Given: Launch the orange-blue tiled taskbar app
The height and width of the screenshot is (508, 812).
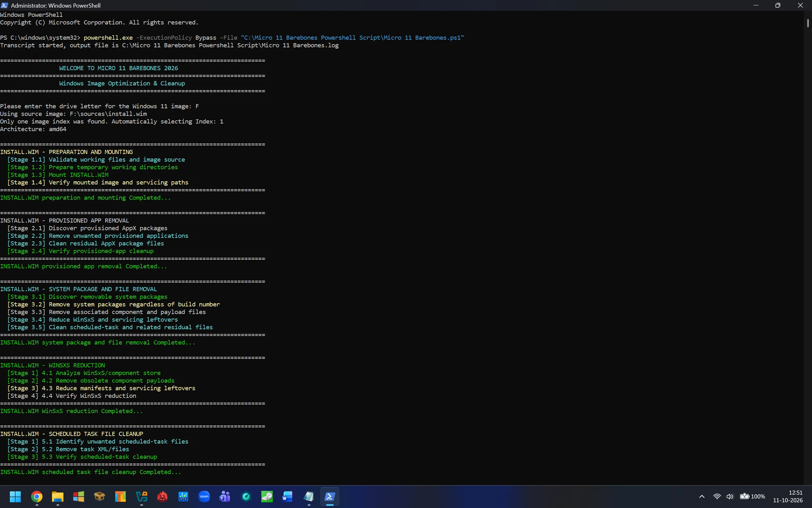Looking at the screenshot, I should [121, 496].
